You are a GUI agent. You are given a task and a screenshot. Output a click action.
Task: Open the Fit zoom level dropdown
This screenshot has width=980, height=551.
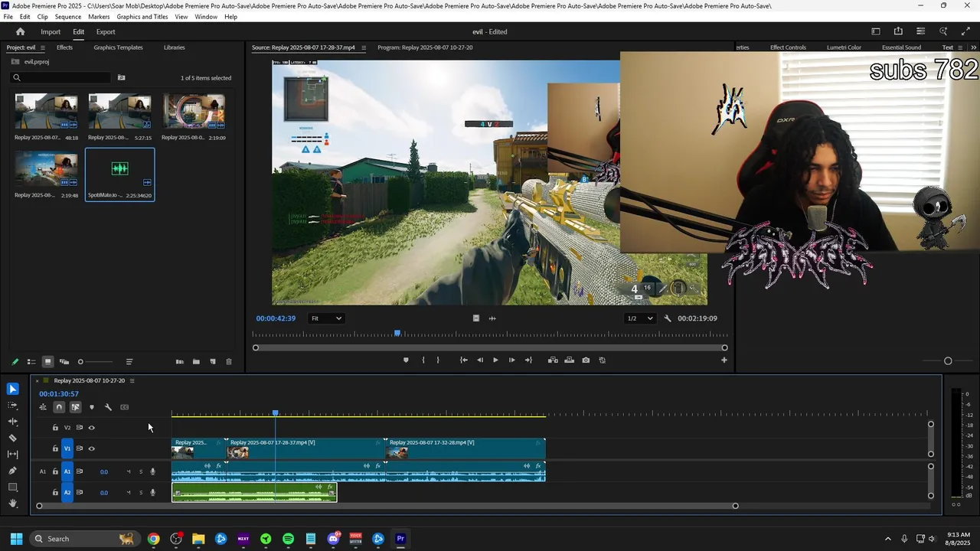326,318
